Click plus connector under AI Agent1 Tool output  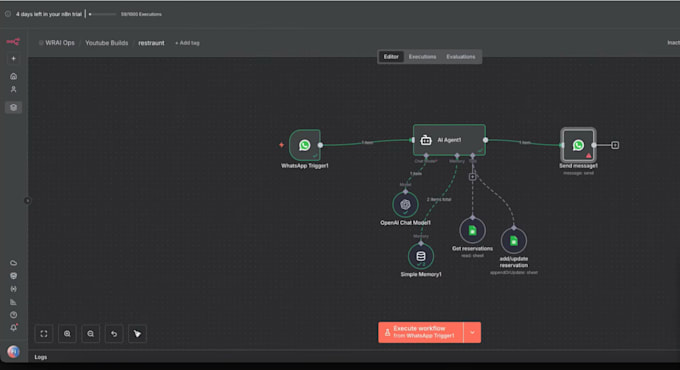[x=472, y=177]
